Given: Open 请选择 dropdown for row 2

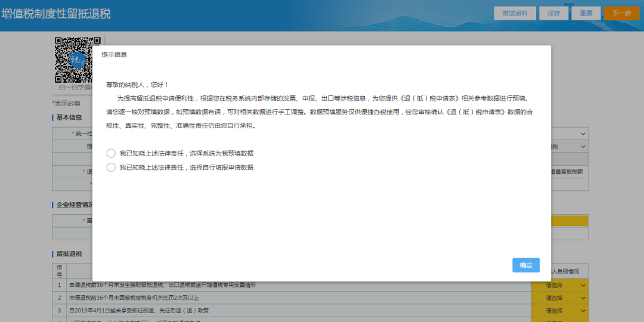Looking at the screenshot, I should click(x=560, y=298).
